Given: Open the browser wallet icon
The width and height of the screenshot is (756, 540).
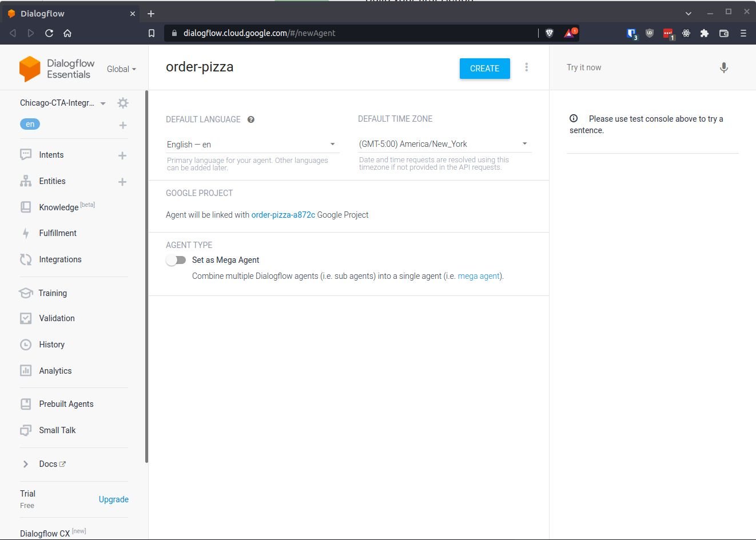Looking at the screenshot, I should 724,33.
